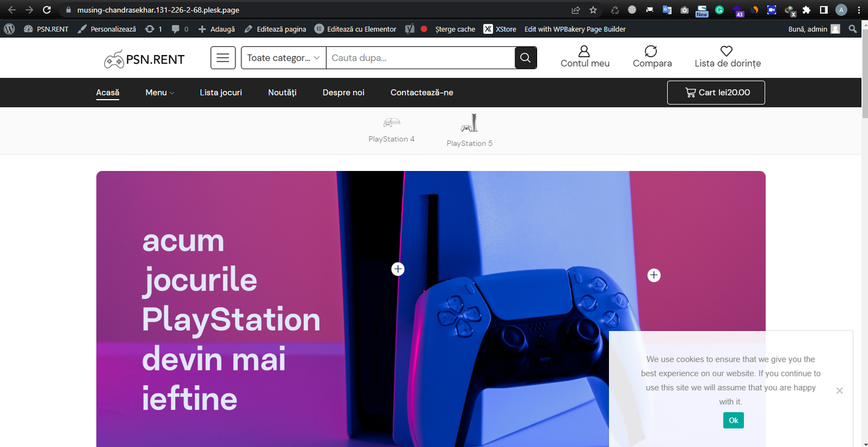Screen dimensions: 868x447
Task: Open the Adaugă new content menu
Action: coord(216,29)
